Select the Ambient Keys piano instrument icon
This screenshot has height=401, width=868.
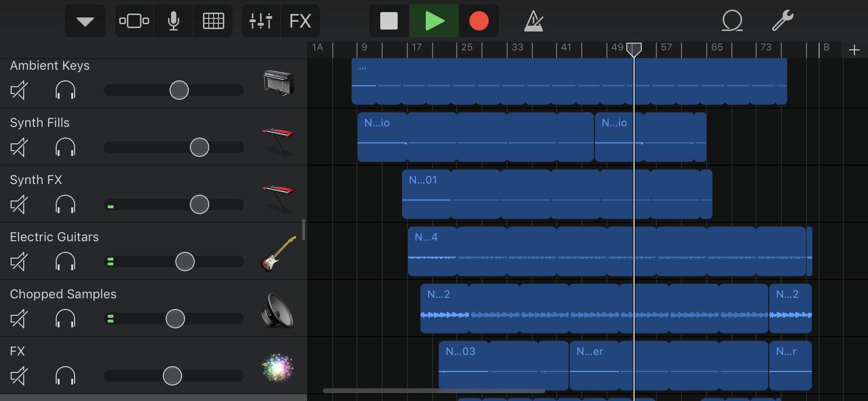click(x=279, y=83)
